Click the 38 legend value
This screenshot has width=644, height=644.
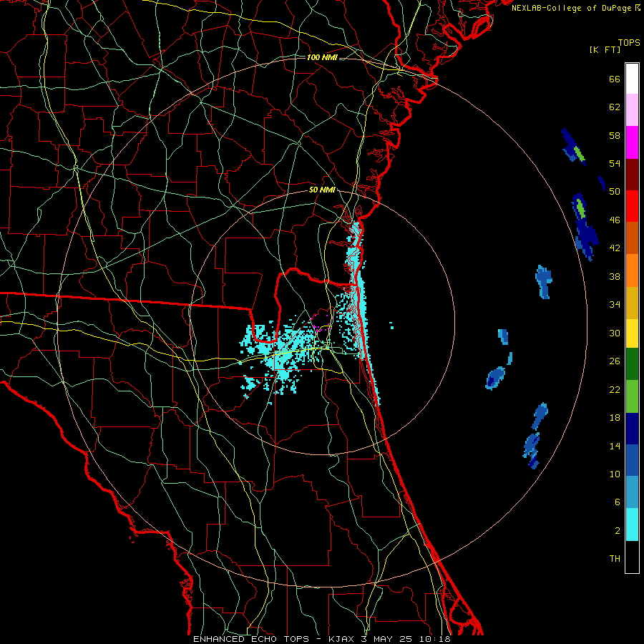615,277
